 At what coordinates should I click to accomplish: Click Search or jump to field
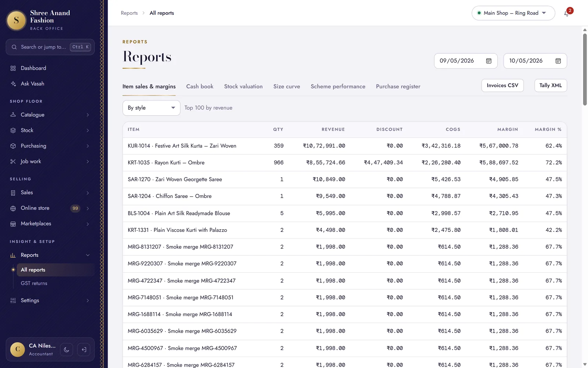[x=50, y=47]
